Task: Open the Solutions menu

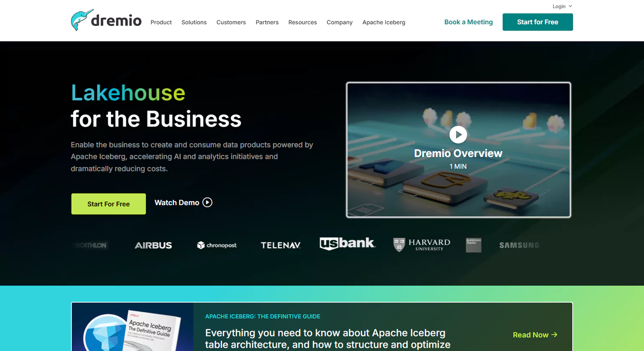Action: (194, 23)
